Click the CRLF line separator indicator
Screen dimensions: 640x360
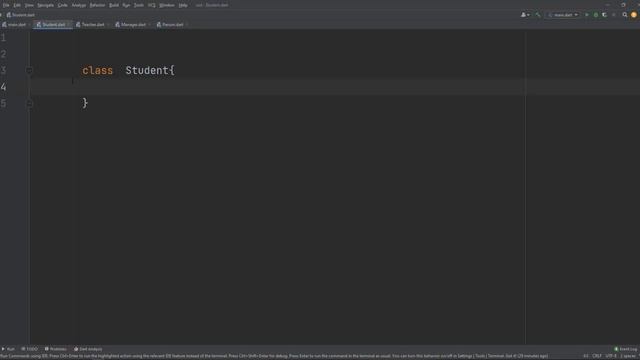click(597, 356)
